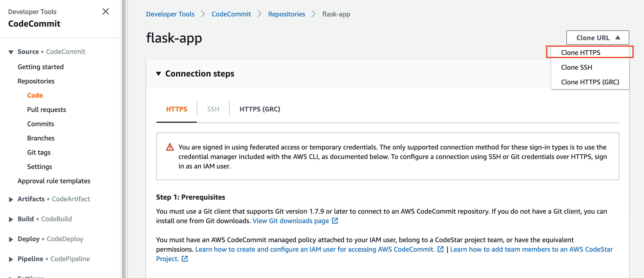Click the external-link icon after Git downloads page
Viewport: 644px width, 278px height.
(x=335, y=221)
